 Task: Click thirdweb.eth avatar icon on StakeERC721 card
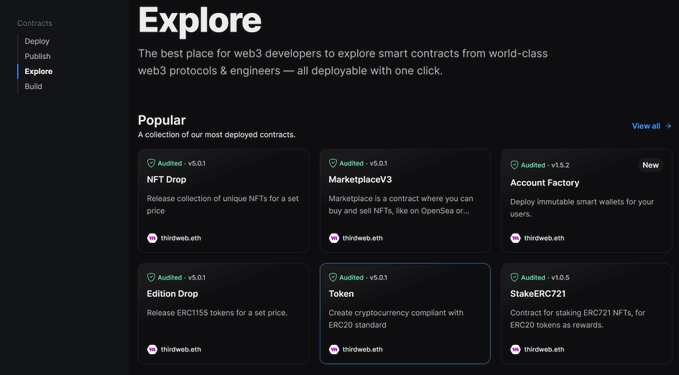pyautogui.click(x=515, y=349)
